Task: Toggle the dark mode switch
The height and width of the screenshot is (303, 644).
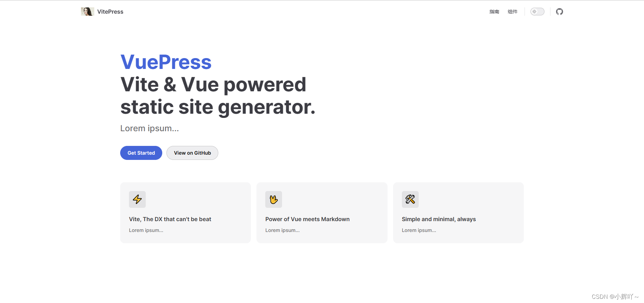Action: [537, 12]
